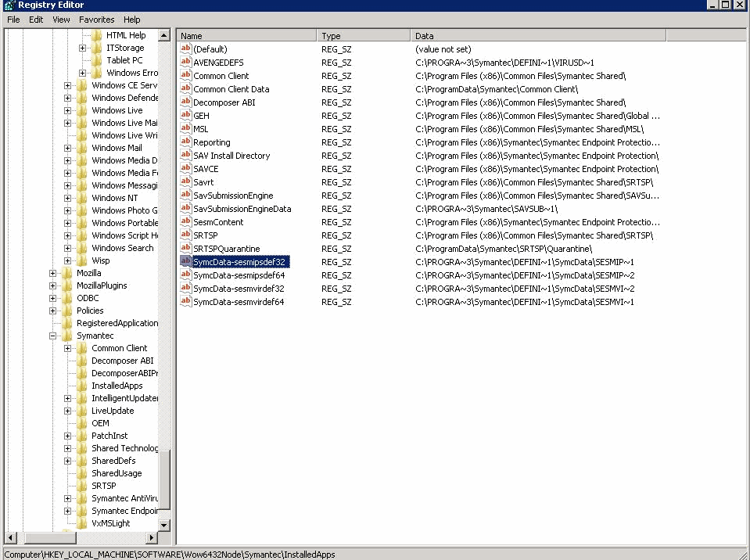Image resolution: width=750 pixels, height=560 pixels.
Task: Open the Edit menu
Action: pyautogui.click(x=36, y=20)
